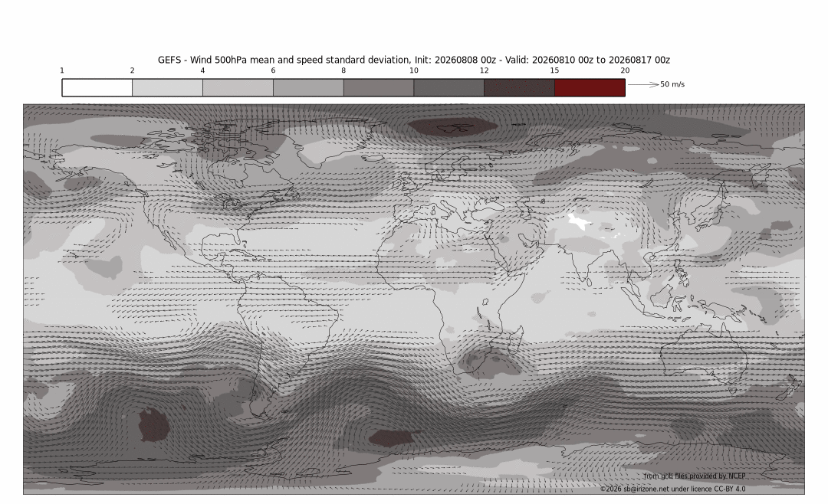Click the 2–4 light gray colorbar segment
This screenshot has width=828, height=504.
pyautogui.click(x=167, y=87)
